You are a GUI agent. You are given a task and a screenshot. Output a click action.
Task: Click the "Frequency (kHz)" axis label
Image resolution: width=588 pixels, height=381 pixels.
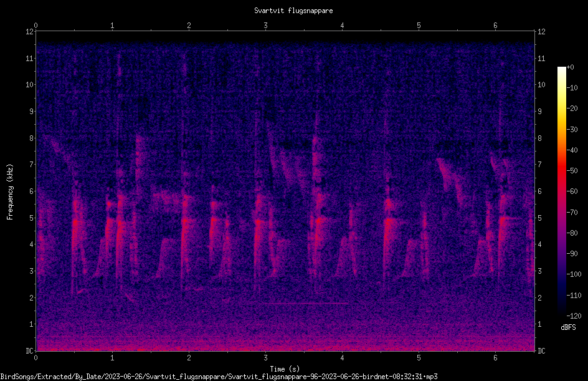pyautogui.click(x=10, y=192)
